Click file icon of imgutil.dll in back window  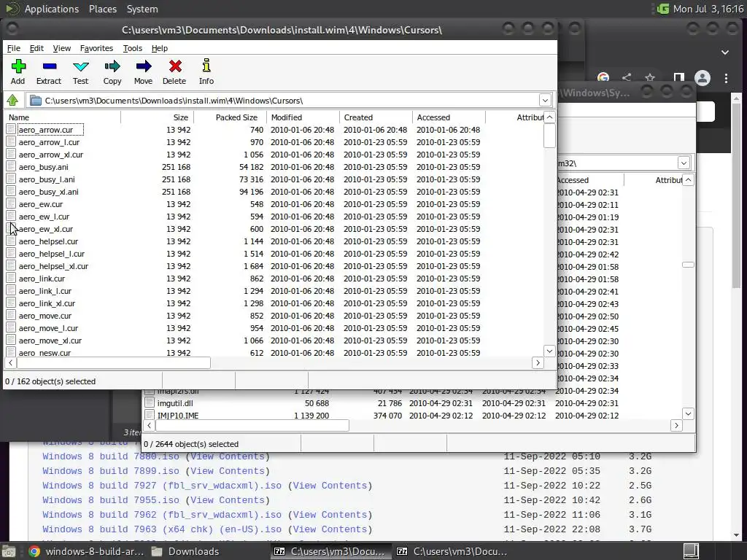point(150,402)
